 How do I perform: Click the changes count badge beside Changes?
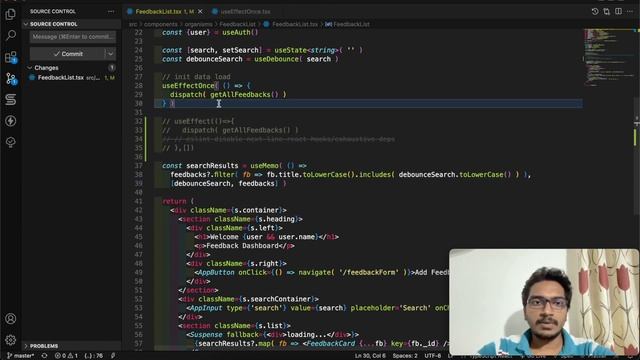[x=112, y=68]
